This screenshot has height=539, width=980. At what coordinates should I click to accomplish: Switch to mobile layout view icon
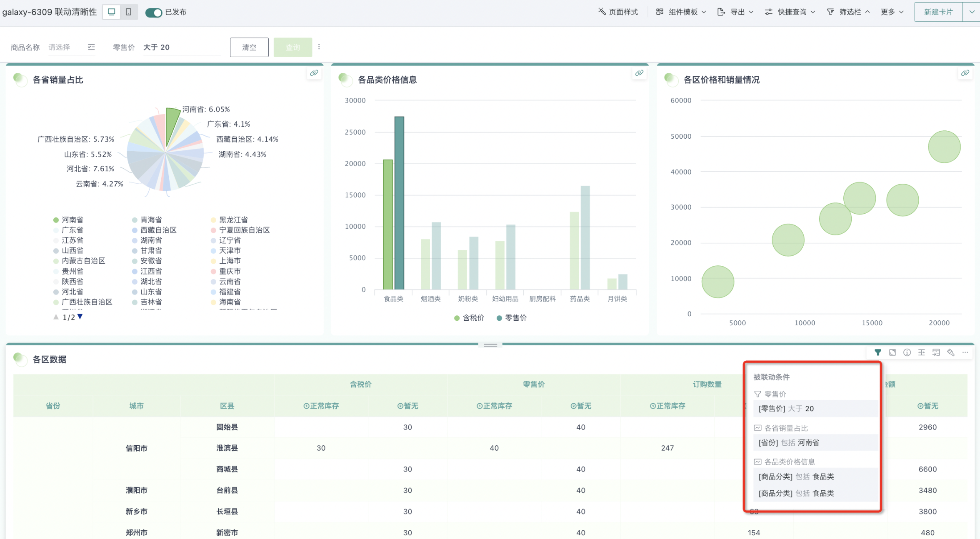pyautogui.click(x=129, y=12)
